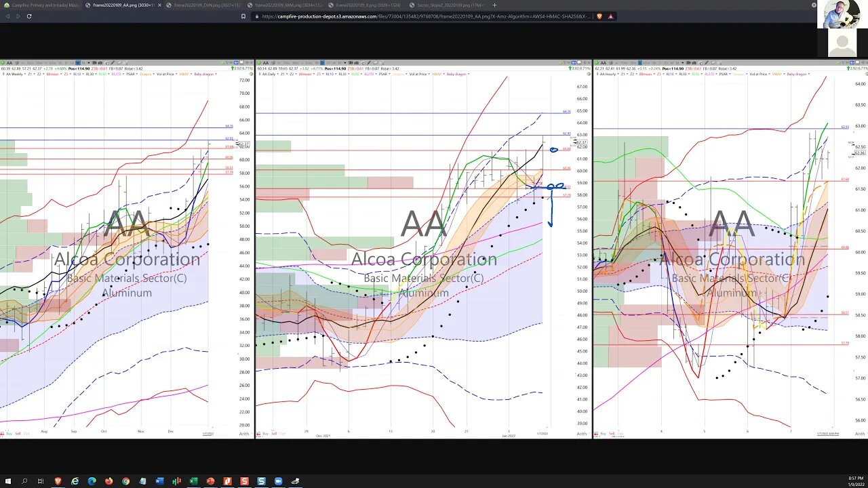Image resolution: width=868 pixels, height=488 pixels.
Task: Close the frame20220109_AA.png tab
Action: (159, 5)
